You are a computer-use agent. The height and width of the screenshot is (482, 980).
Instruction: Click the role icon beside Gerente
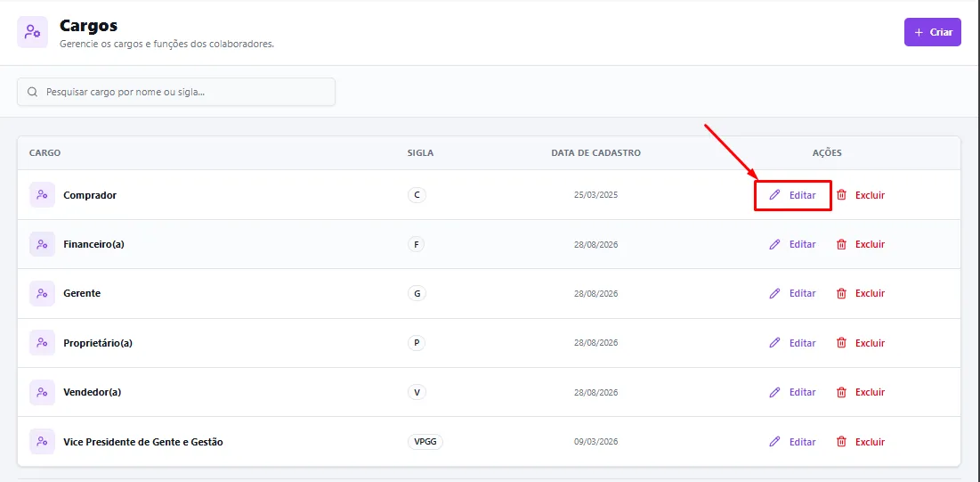[42, 293]
